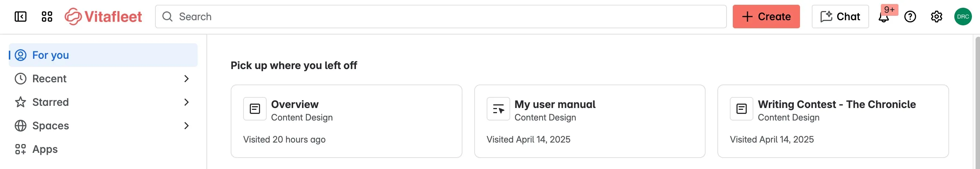Image resolution: width=980 pixels, height=169 pixels.
Task: Open the app switcher grid icon
Action: tap(47, 17)
